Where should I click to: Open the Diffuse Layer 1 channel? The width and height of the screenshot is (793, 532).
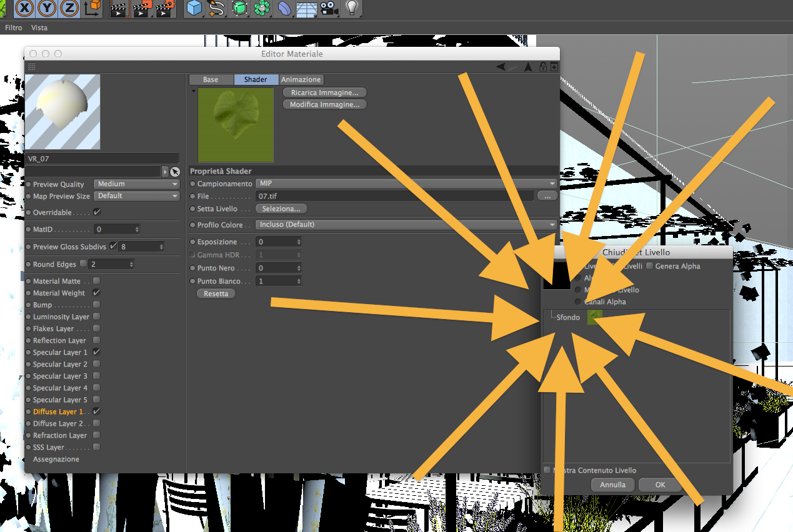58,411
